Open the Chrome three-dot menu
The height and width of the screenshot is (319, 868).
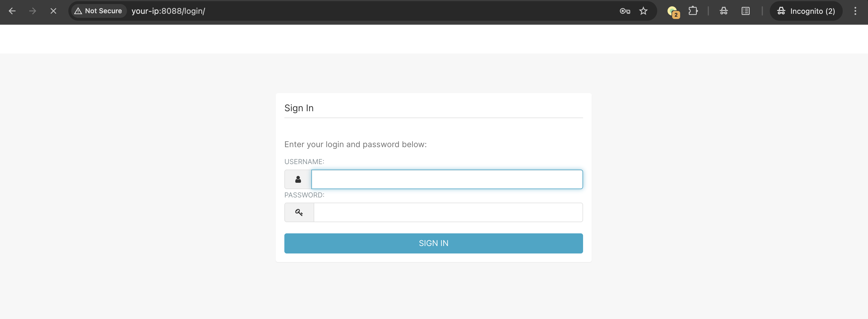855,11
